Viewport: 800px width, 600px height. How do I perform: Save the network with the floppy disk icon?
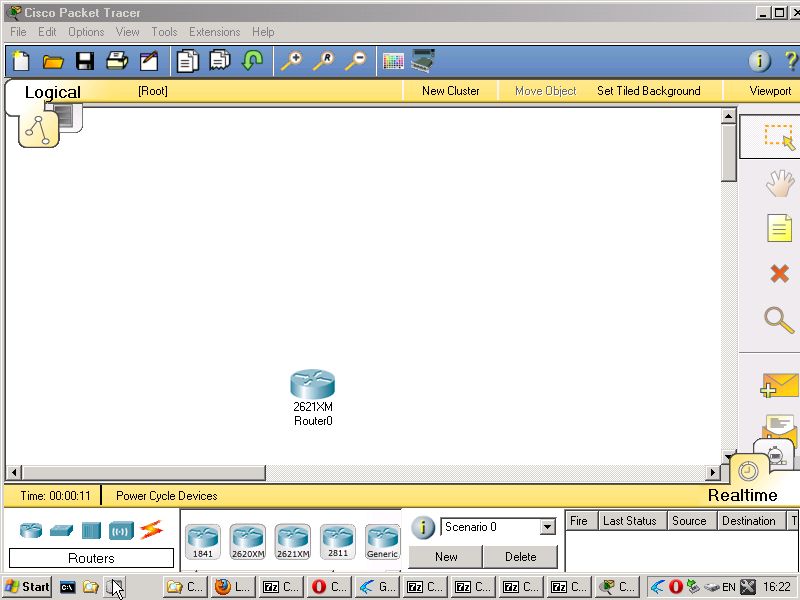[85, 61]
